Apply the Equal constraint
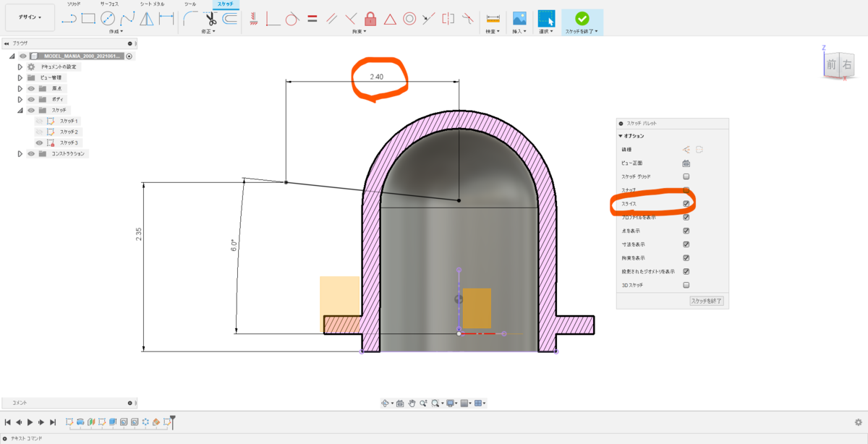Screen dimensions: 868x444 312,19
